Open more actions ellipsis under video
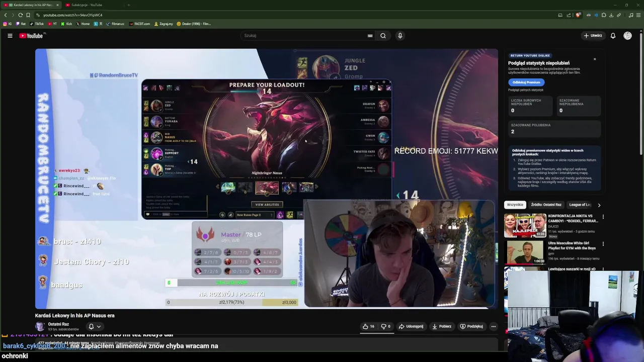This screenshot has height=362, width=644. coord(493,326)
